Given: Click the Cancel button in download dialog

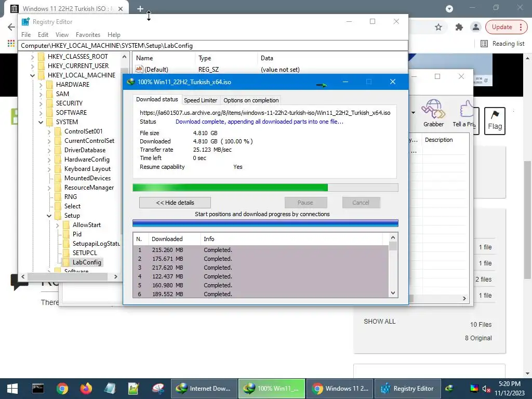Looking at the screenshot, I should (x=361, y=203).
